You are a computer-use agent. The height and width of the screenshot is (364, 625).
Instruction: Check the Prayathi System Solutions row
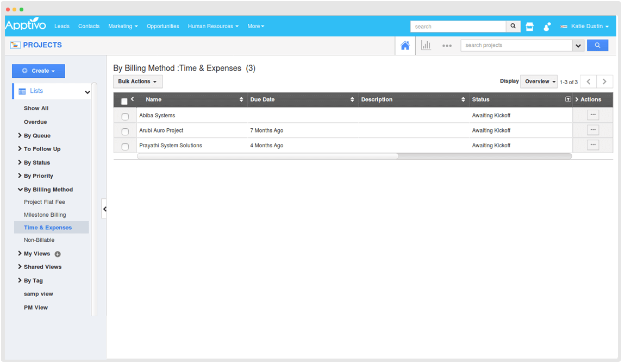(125, 147)
